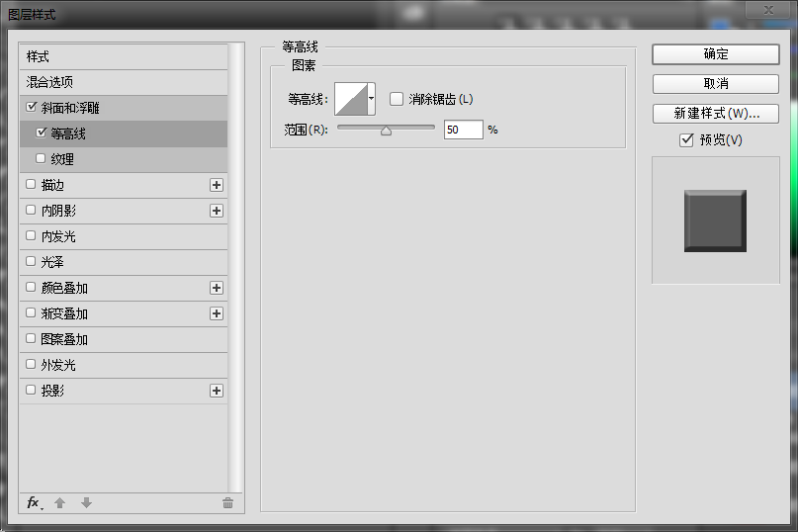
Task: Click the move effect up arrow
Action: tap(59, 502)
